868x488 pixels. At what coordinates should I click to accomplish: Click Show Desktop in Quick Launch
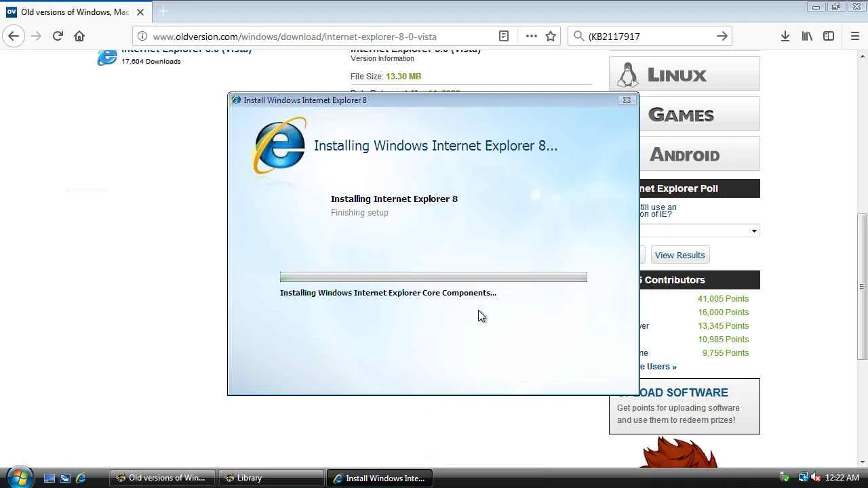pos(50,478)
